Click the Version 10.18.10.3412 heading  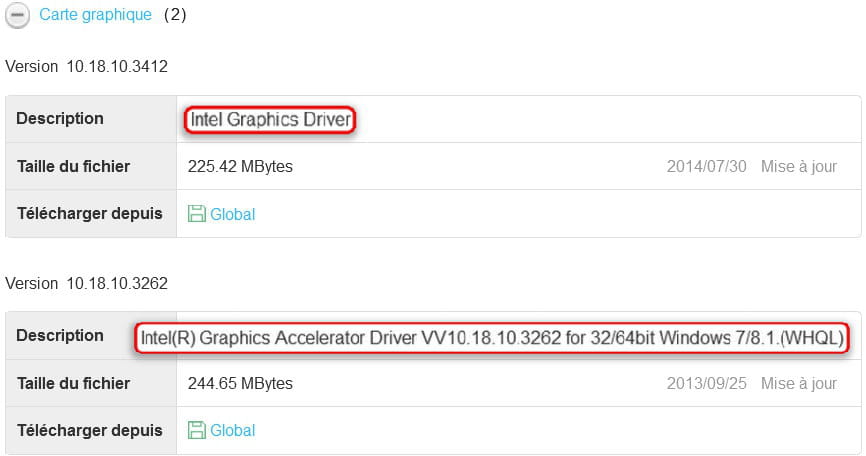click(x=86, y=66)
